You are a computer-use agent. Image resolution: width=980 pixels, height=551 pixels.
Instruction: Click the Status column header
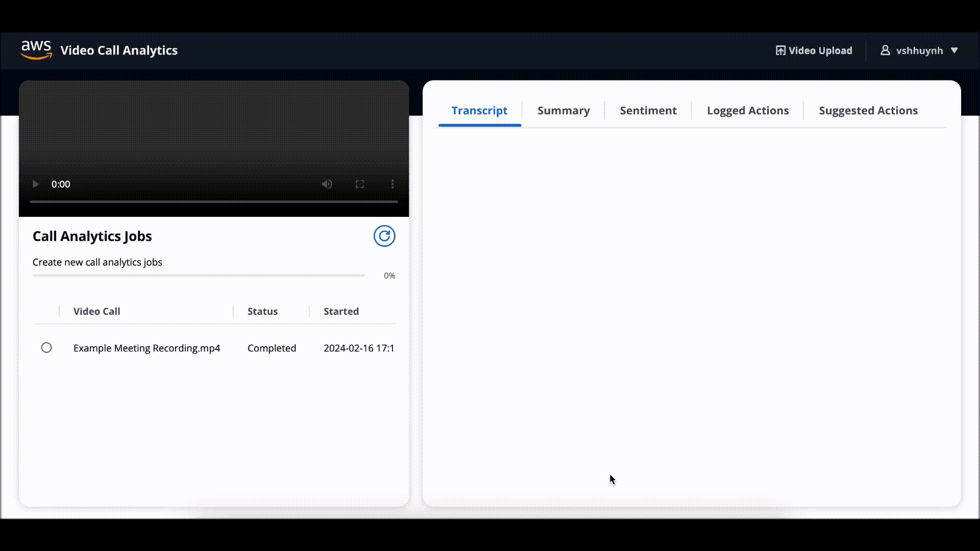pos(262,311)
